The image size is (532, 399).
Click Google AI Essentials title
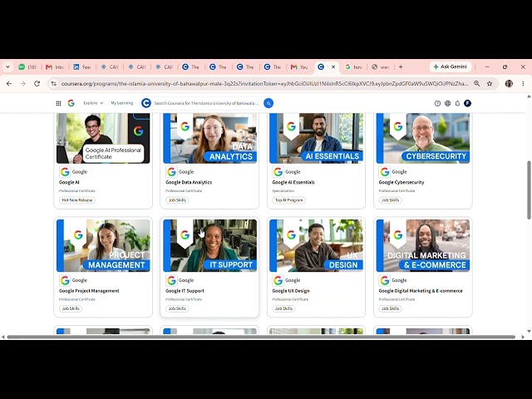pos(293,182)
